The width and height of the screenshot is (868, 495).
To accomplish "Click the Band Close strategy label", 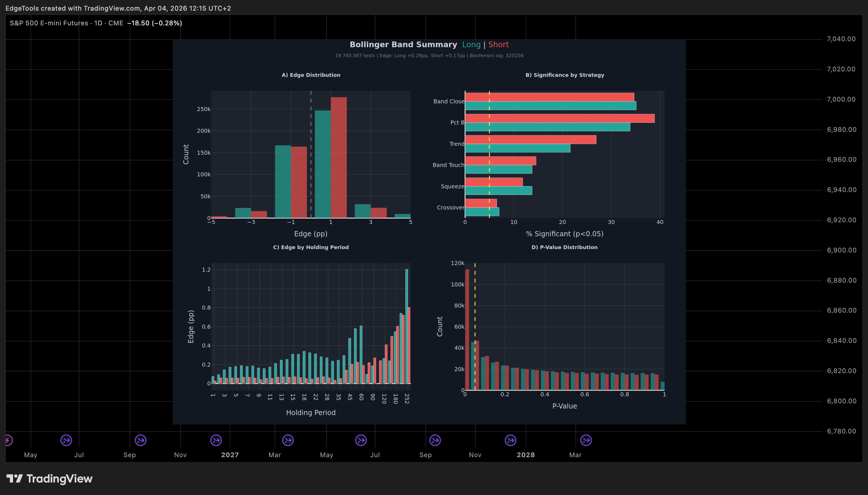I will (x=449, y=101).
